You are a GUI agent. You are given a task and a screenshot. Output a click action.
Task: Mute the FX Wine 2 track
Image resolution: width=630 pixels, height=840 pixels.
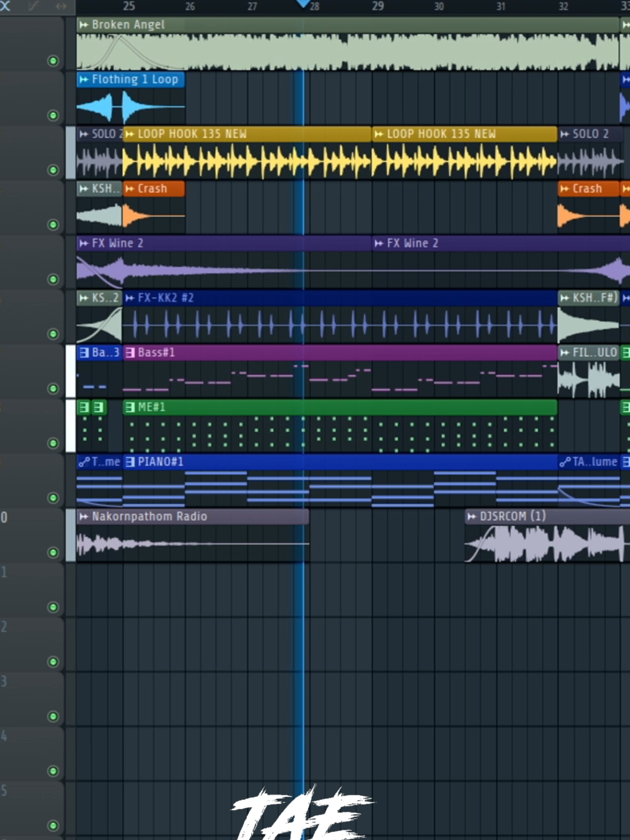click(53, 279)
